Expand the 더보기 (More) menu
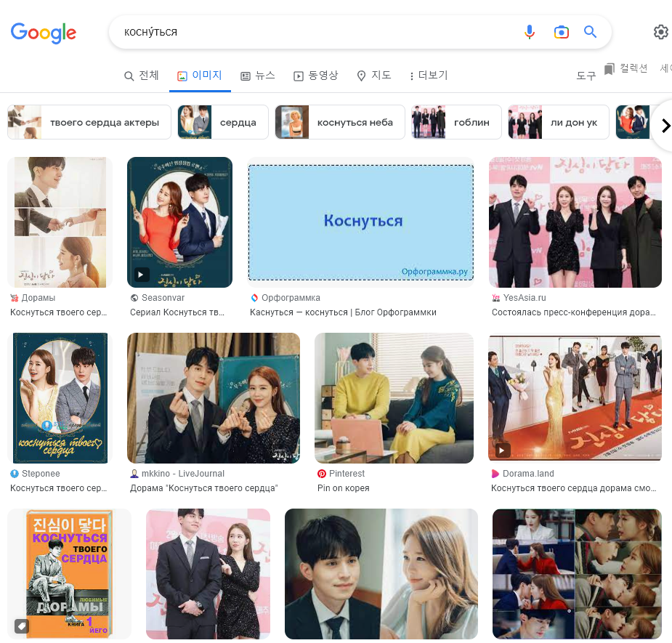672x643 pixels. [x=429, y=76]
